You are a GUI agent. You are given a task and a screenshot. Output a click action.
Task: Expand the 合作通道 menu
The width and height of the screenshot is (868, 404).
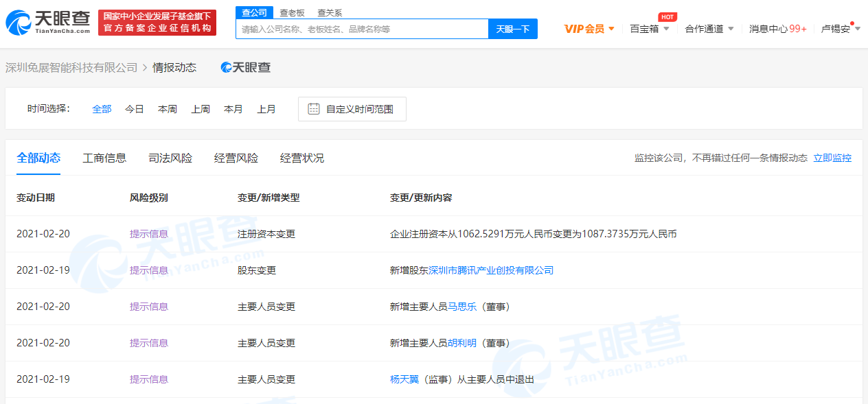point(709,29)
